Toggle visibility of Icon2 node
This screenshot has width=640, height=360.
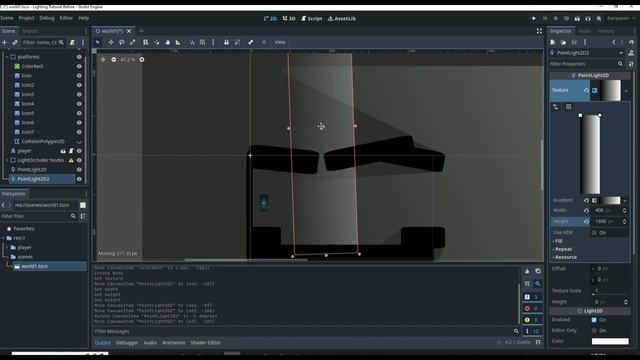coord(79,85)
